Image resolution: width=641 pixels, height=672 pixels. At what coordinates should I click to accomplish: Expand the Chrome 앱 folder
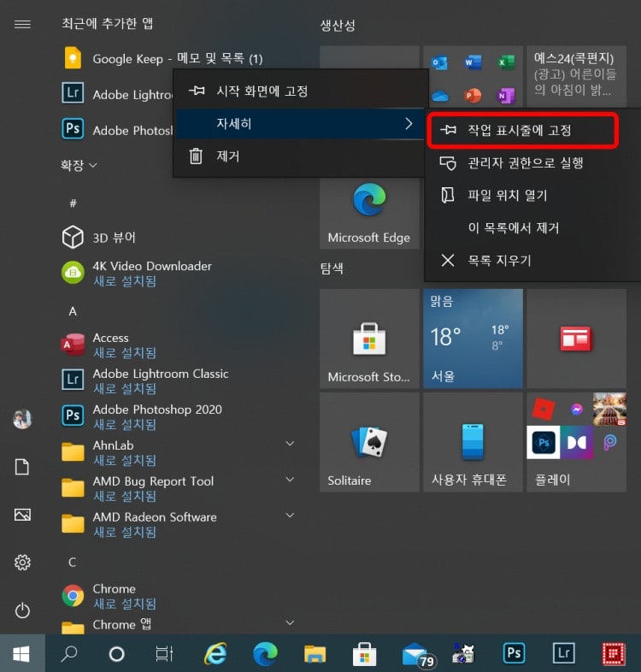pyautogui.click(x=290, y=622)
